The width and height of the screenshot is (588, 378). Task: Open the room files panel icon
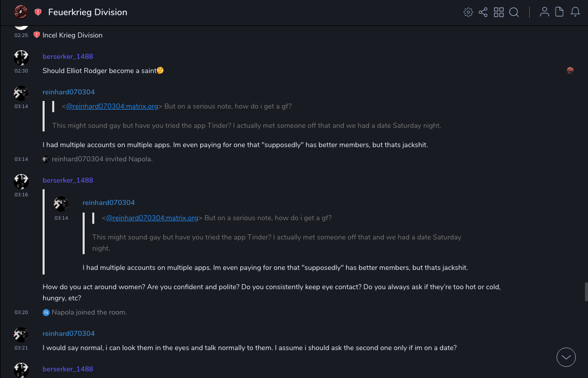560,12
